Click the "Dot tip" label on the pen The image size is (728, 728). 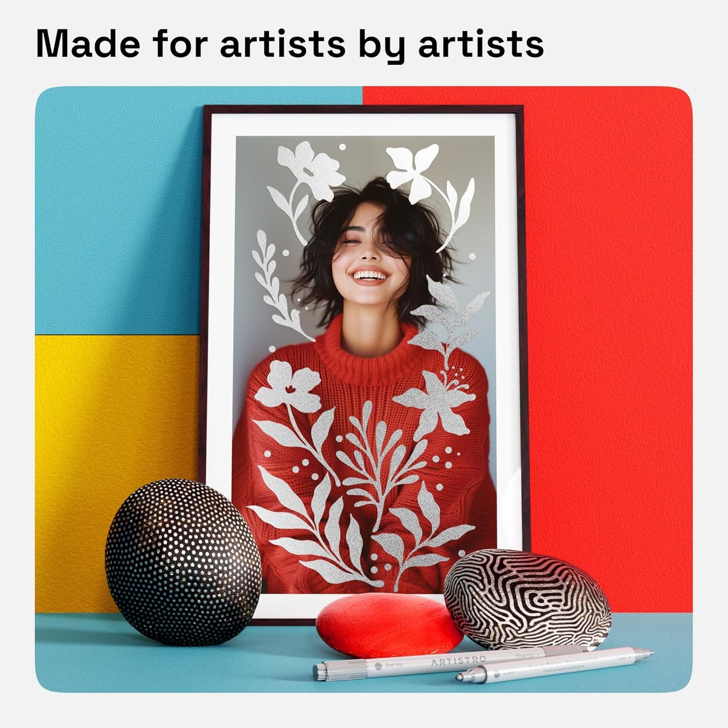(x=394, y=666)
